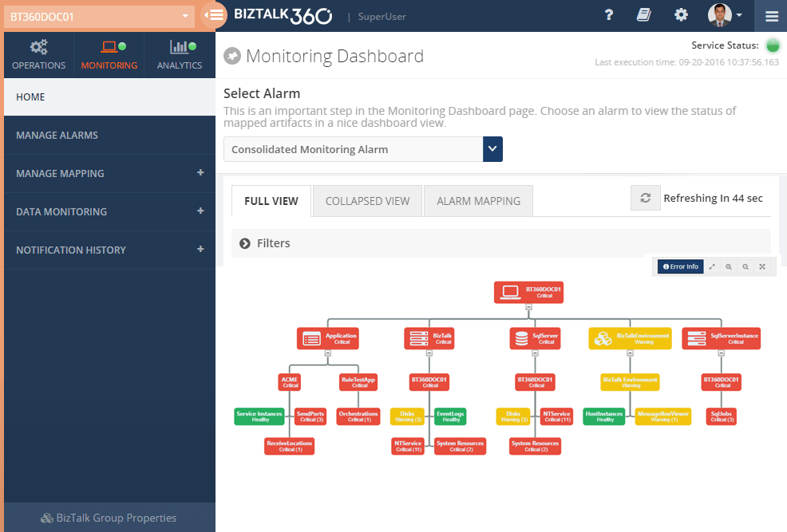Select the MessageBoxViewer Warning (1) node
Image resolution: width=787 pixels, height=532 pixels.
(663, 416)
